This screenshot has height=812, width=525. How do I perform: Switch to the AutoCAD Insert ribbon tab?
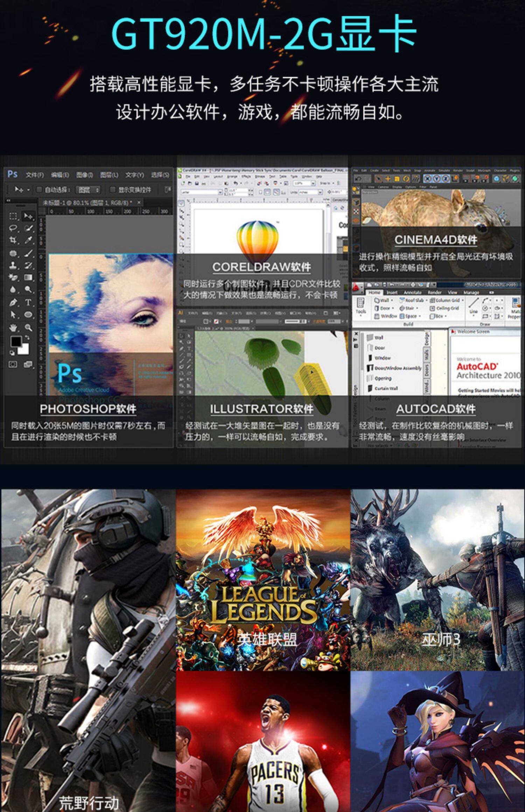pyautogui.click(x=392, y=292)
